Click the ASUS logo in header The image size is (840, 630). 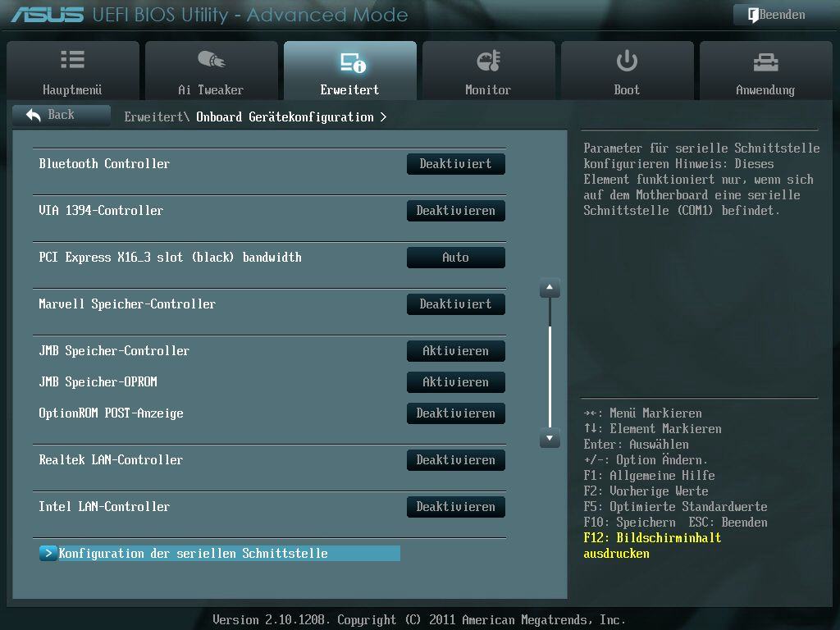coord(48,15)
